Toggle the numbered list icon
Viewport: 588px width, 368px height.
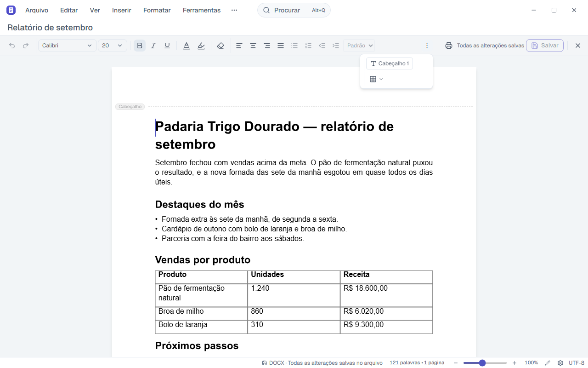[x=308, y=46]
